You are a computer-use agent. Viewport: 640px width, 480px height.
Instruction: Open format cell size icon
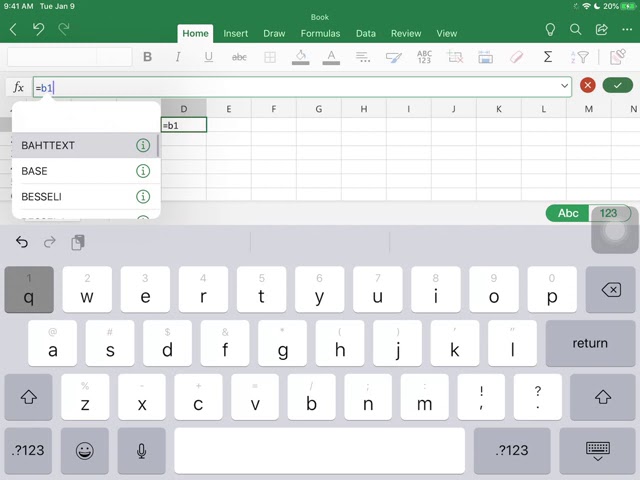(485, 57)
